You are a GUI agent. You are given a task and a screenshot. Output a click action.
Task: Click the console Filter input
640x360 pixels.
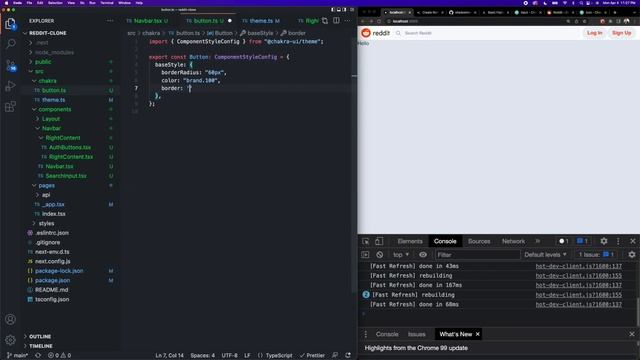tap(478, 255)
